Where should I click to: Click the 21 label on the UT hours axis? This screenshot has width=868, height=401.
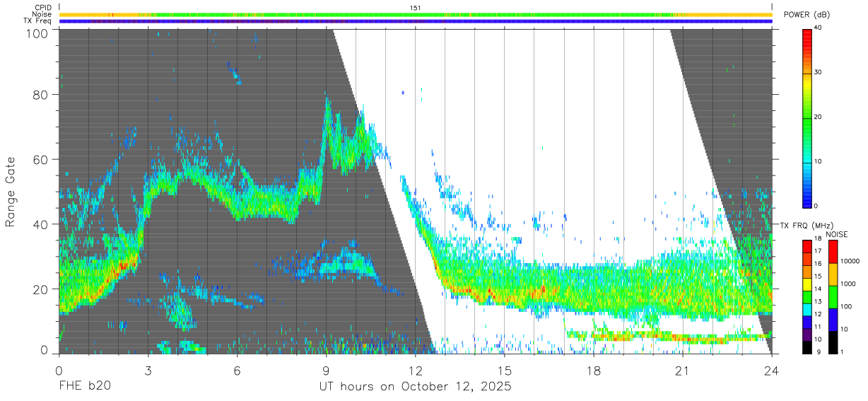pyautogui.click(x=683, y=370)
